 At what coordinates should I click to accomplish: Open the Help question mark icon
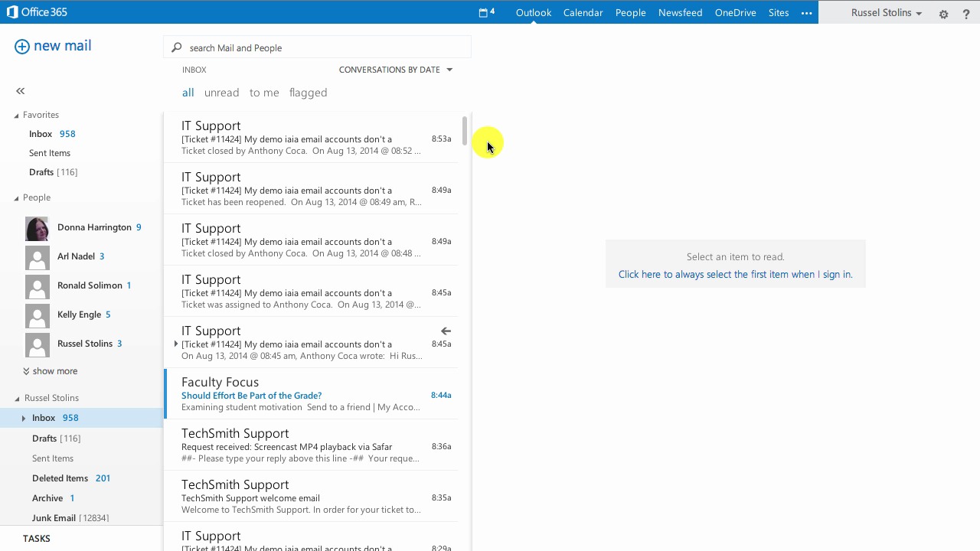click(965, 14)
